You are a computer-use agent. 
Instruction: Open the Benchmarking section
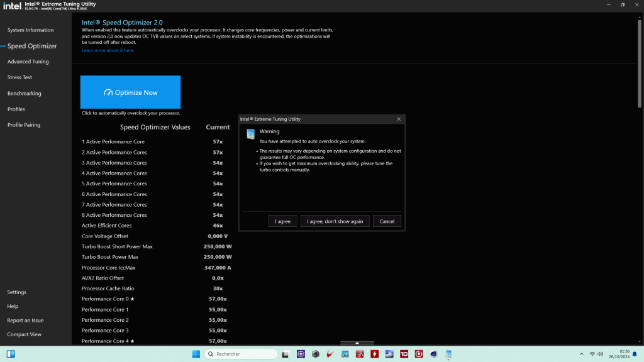pos(25,93)
